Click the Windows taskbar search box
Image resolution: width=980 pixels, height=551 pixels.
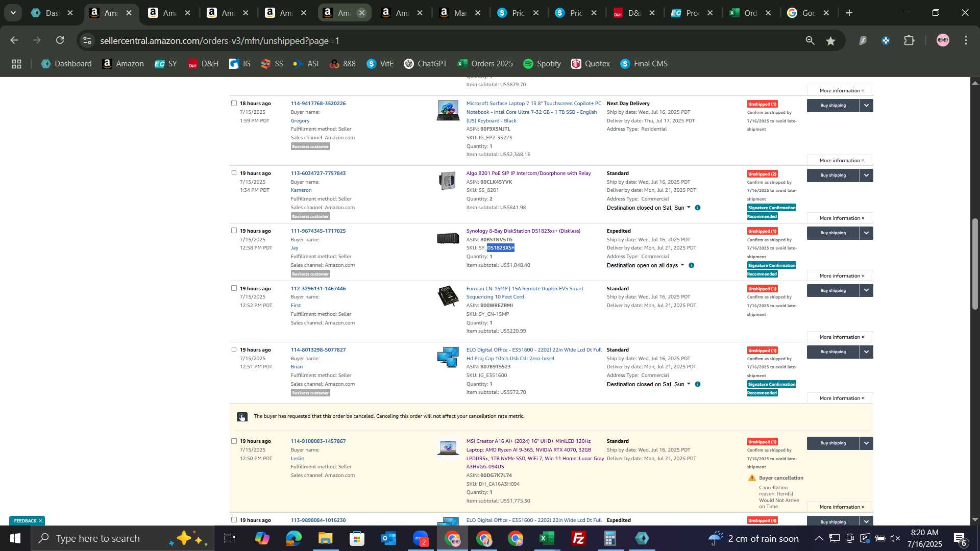pos(122,538)
